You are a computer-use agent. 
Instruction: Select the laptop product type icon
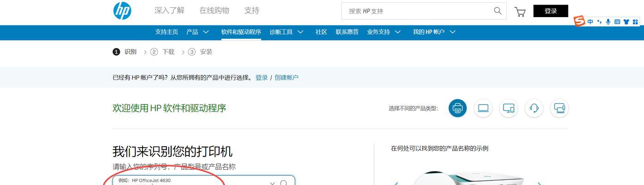[x=483, y=108]
